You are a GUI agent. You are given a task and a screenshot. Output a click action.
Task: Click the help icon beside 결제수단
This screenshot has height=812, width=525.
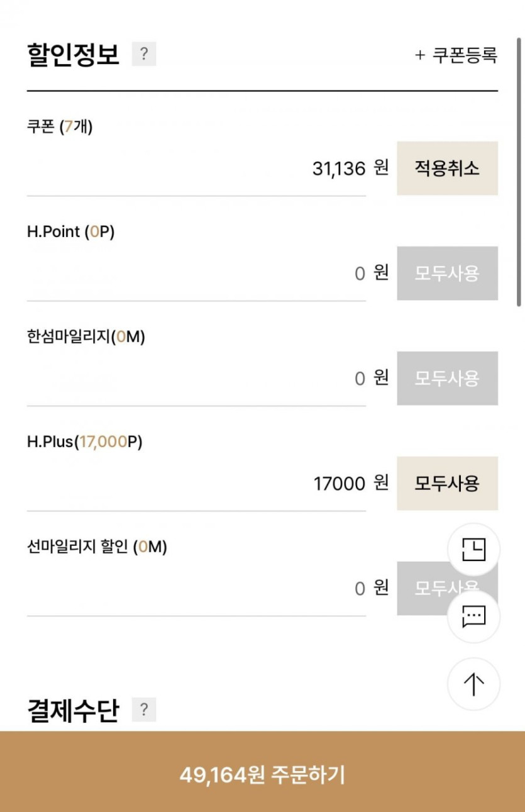[143, 710]
